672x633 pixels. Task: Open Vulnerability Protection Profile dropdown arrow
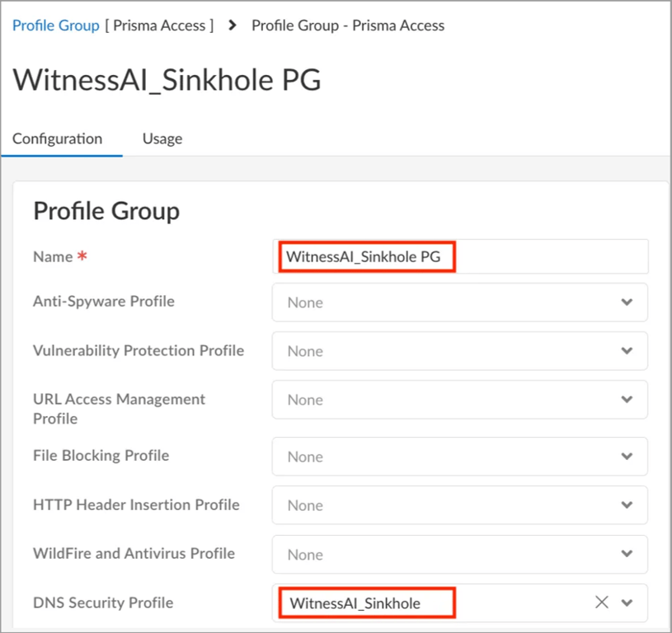[x=627, y=351]
